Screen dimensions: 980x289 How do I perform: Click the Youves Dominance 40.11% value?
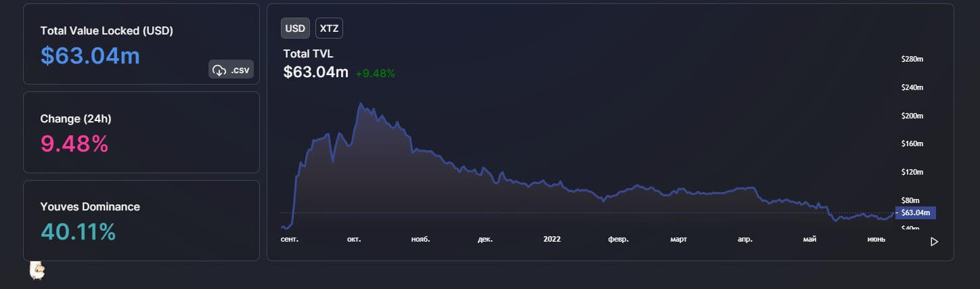coord(78,232)
